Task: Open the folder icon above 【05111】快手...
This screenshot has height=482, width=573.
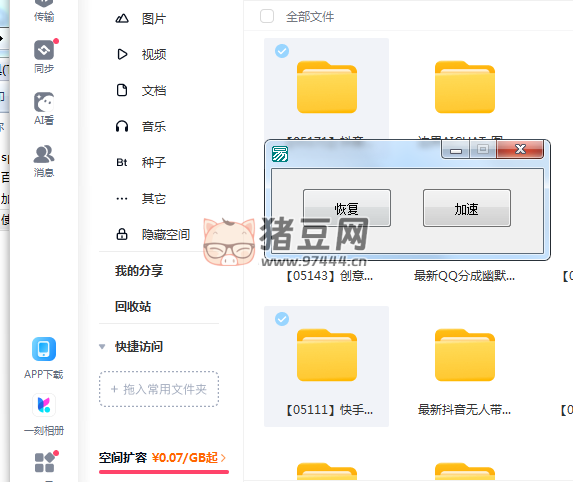Action: point(327,355)
